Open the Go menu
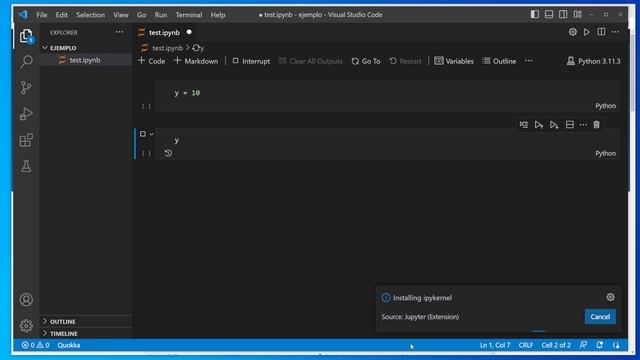This screenshot has height=360, width=640. pos(141,15)
